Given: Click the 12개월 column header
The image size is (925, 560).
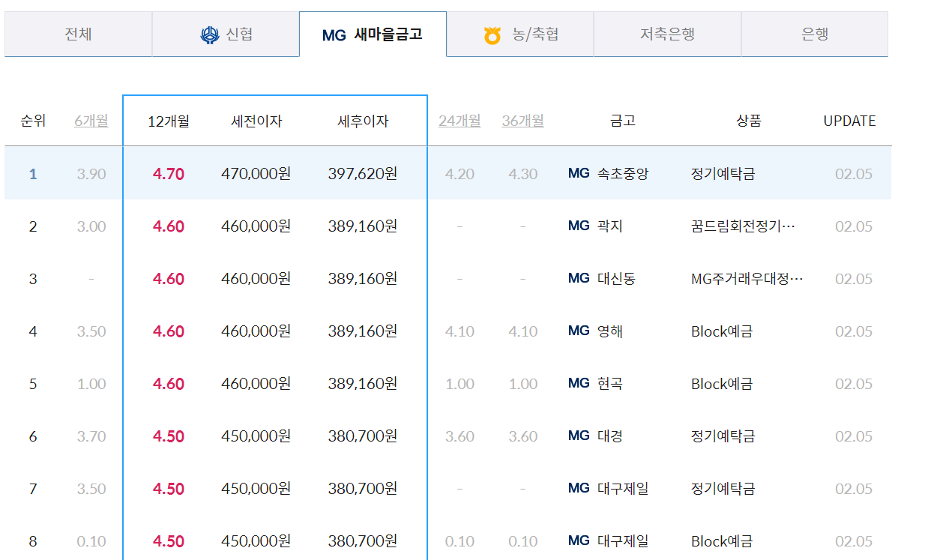Looking at the screenshot, I should pos(169,121).
